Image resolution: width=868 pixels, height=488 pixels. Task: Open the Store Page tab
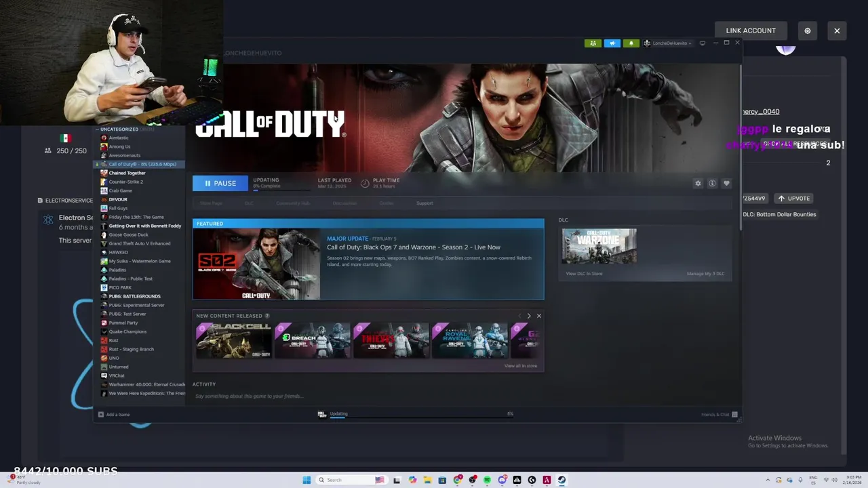pyautogui.click(x=211, y=203)
